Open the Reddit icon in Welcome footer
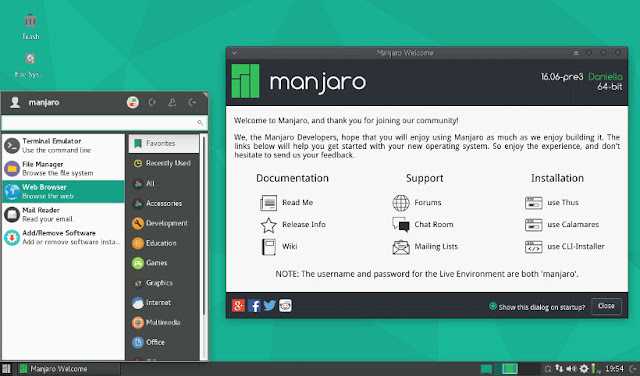Screen dimensions: 640x376 point(285,305)
